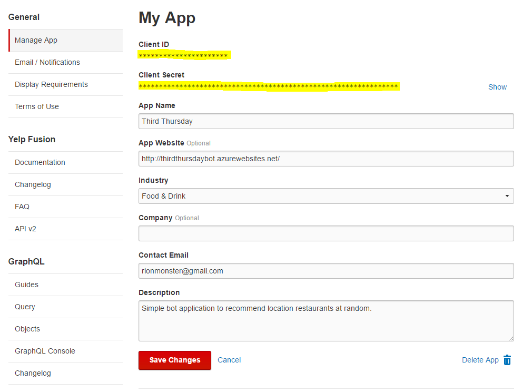The height and width of the screenshot is (392, 532).
Task: Focus the App Website field
Action: [326, 159]
